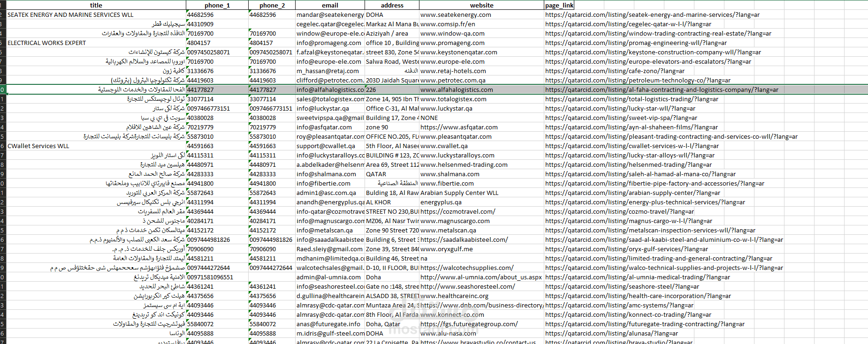Click email cell m_hassan@retaj.com
Viewport: 868px width, 344px height.
pos(330,71)
